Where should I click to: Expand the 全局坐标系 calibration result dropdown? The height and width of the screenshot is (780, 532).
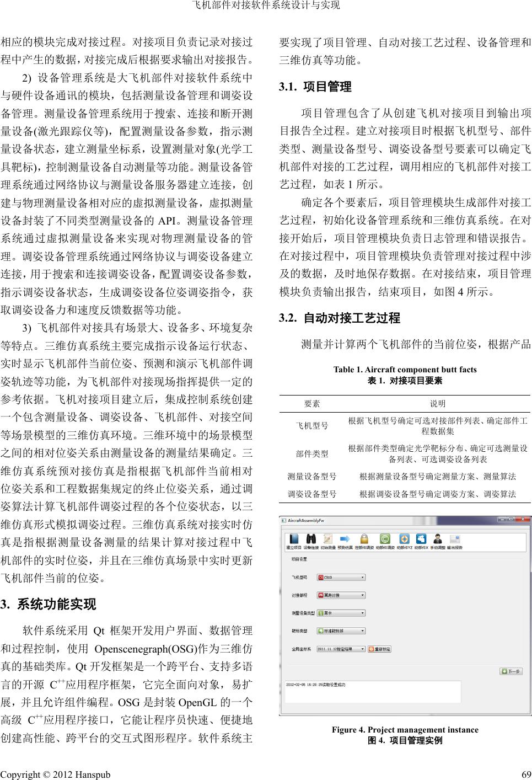click(x=340, y=649)
